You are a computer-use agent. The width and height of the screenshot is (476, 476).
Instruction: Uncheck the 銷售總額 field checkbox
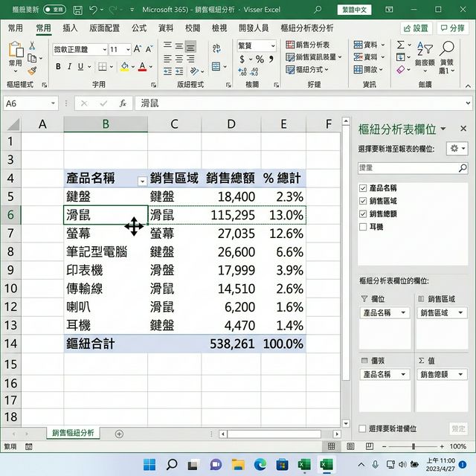pos(363,214)
